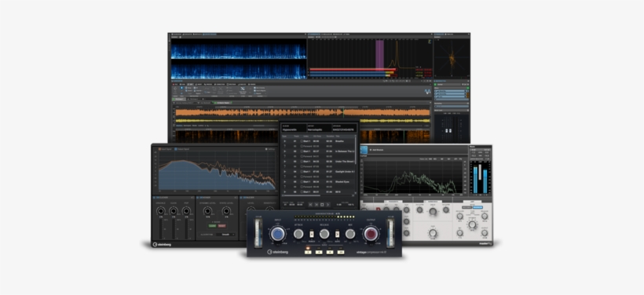Click the UPC/EAN code field
The width and height of the screenshot is (644, 295).
(344, 129)
